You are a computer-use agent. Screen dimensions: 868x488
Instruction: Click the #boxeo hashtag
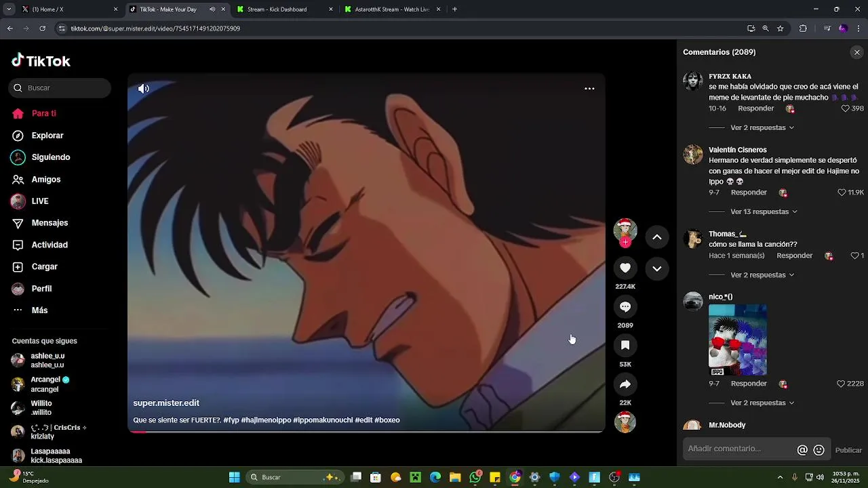click(387, 420)
